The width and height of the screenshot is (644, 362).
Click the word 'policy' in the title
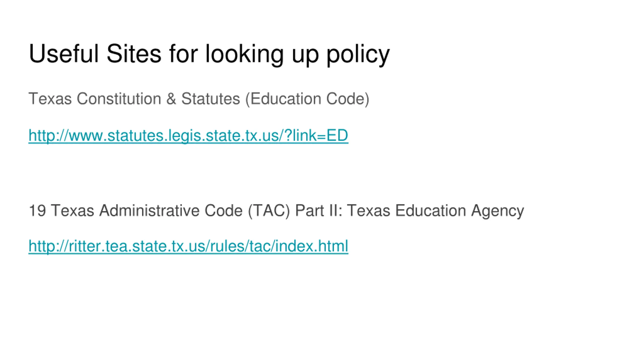pyautogui.click(x=358, y=55)
